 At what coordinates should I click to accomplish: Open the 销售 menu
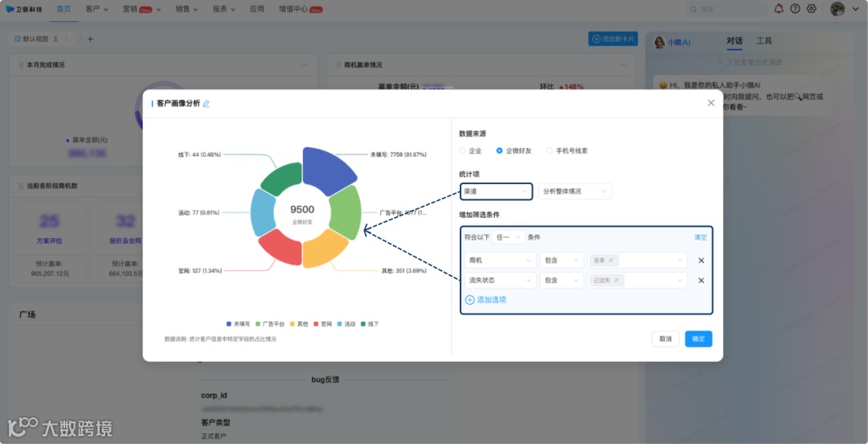186,10
